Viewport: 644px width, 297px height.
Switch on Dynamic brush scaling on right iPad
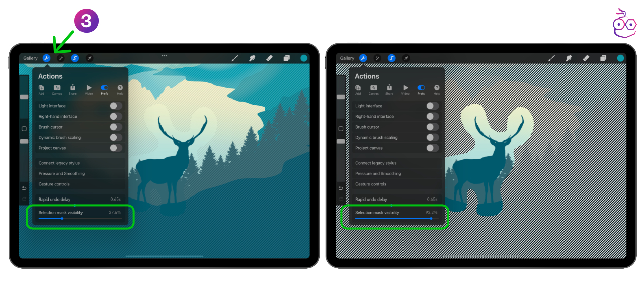click(432, 137)
